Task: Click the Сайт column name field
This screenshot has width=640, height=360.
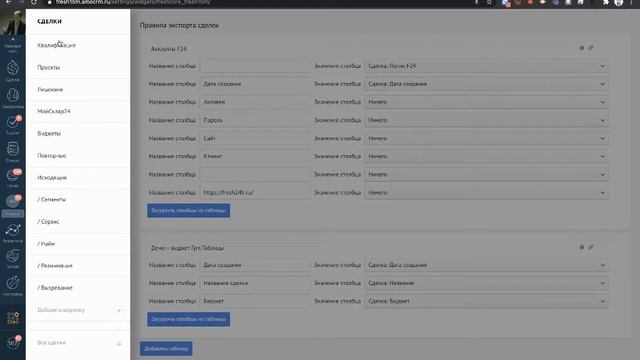Action: 255,138
